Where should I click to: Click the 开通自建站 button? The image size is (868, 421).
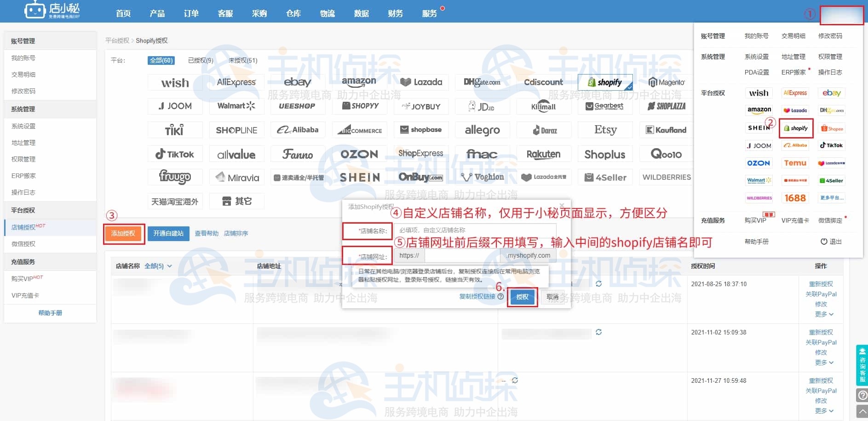[x=168, y=234]
